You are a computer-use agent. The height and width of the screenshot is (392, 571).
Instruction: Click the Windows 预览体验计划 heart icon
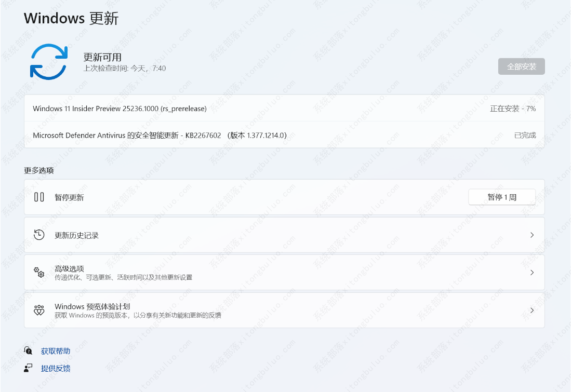point(39,310)
